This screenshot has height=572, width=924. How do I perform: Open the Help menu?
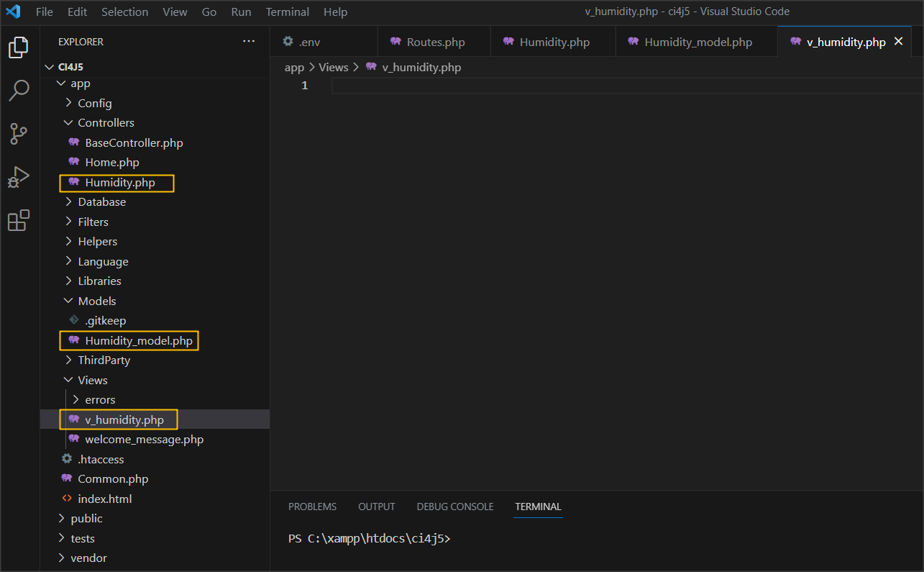click(335, 12)
